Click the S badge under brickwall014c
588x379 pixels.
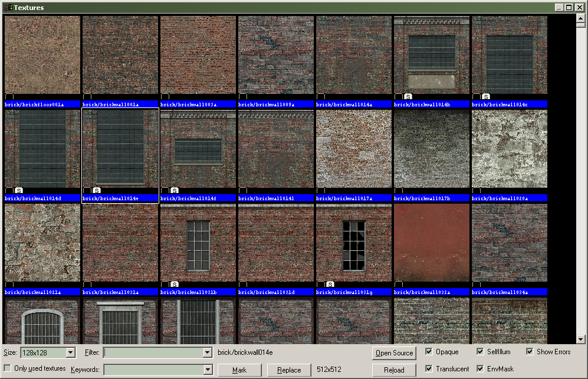tap(486, 97)
